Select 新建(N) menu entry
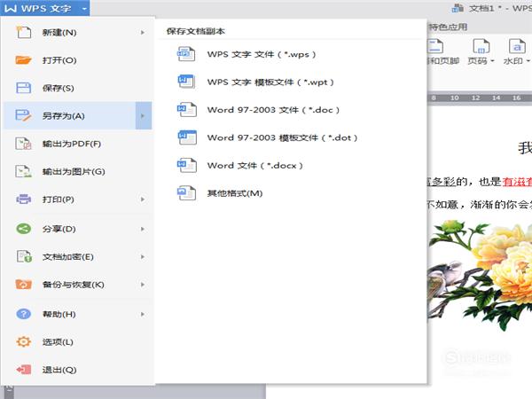 (x=77, y=33)
